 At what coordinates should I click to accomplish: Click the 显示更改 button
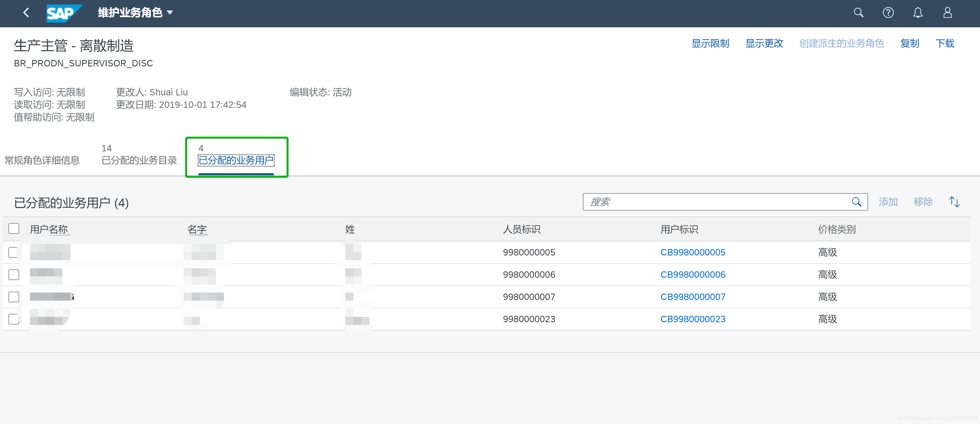pyautogui.click(x=764, y=43)
